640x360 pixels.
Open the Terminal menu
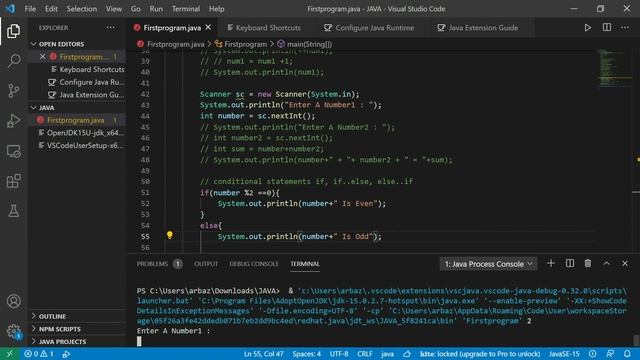point(186,9)
